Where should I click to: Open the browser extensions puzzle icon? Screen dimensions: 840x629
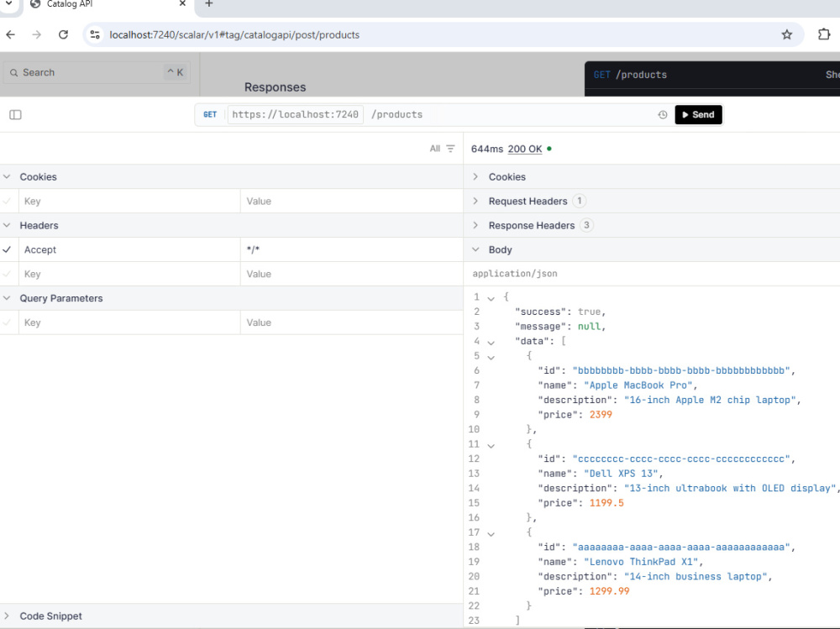tap(824, 34)
